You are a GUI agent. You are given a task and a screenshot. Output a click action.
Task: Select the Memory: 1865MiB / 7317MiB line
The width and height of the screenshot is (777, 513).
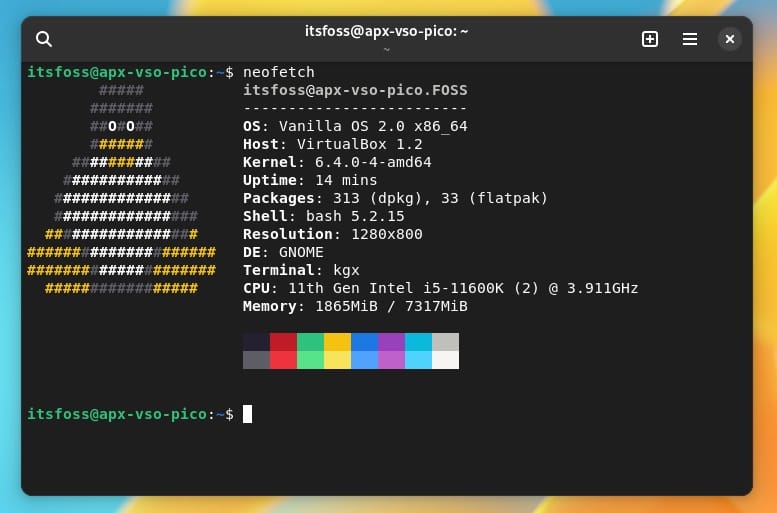click(x=355, y=306)
